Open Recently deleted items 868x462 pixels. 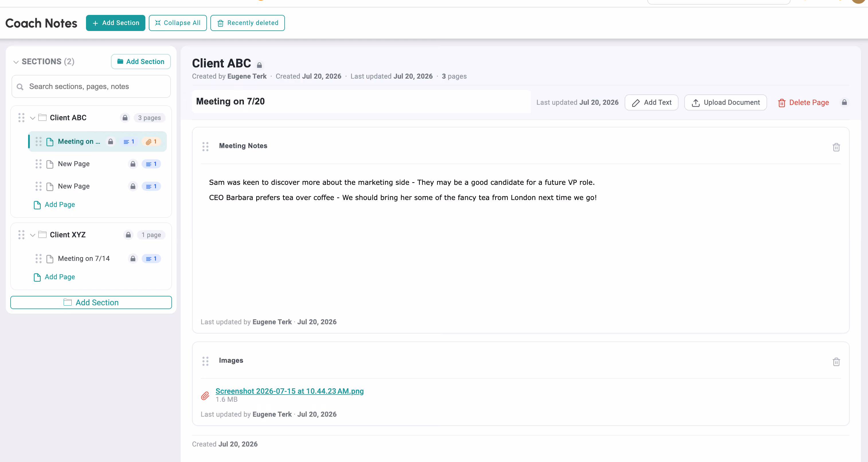click(x=247, y=23)
